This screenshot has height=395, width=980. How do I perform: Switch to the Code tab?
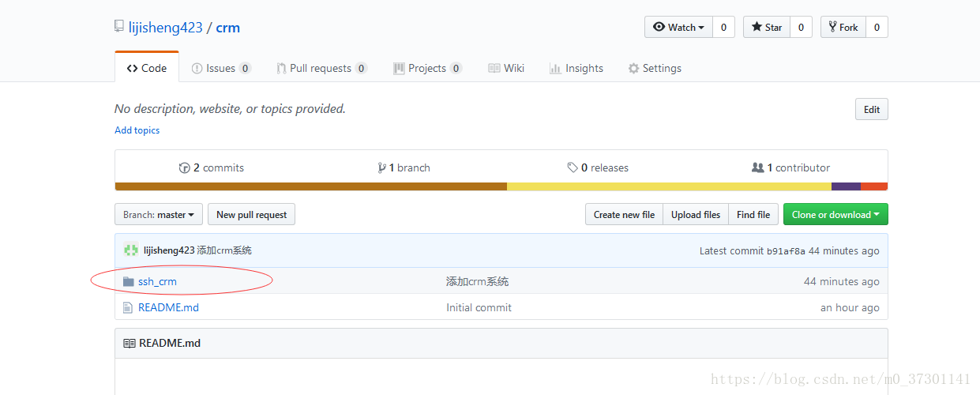pyautogui.click(x=147, y=68)
